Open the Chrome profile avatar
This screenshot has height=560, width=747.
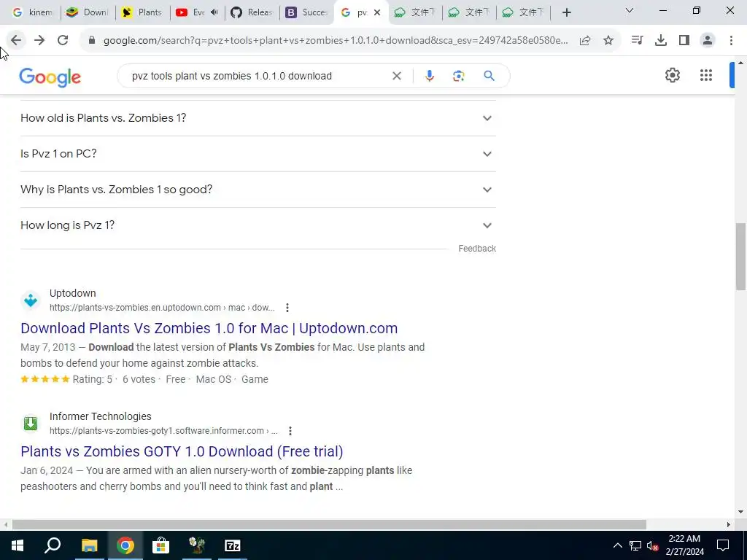tap(708, 41)
